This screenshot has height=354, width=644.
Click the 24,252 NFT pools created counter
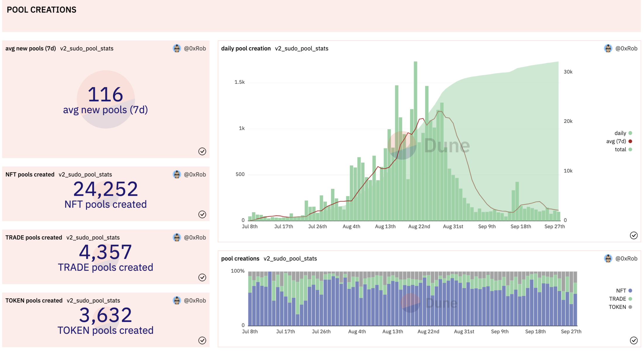point(105,189)
